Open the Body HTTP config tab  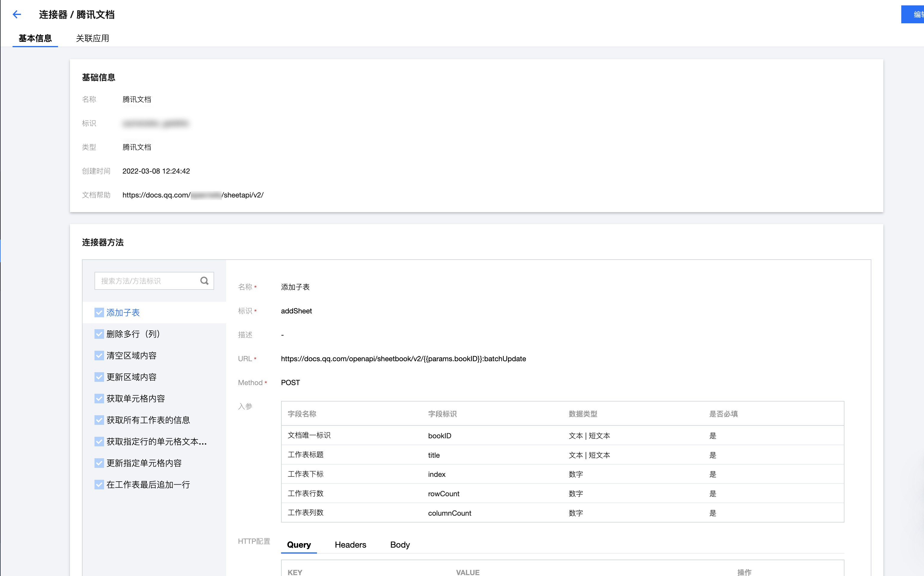pos(400,545)
